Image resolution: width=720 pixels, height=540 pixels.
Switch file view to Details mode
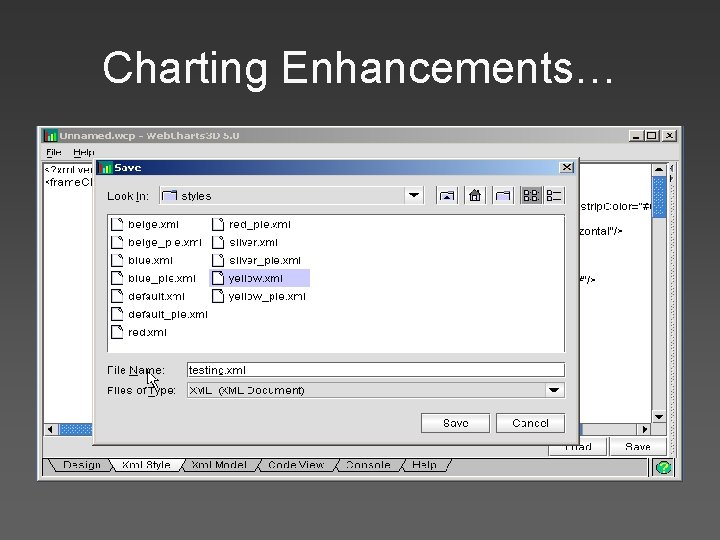pos(554,196)
